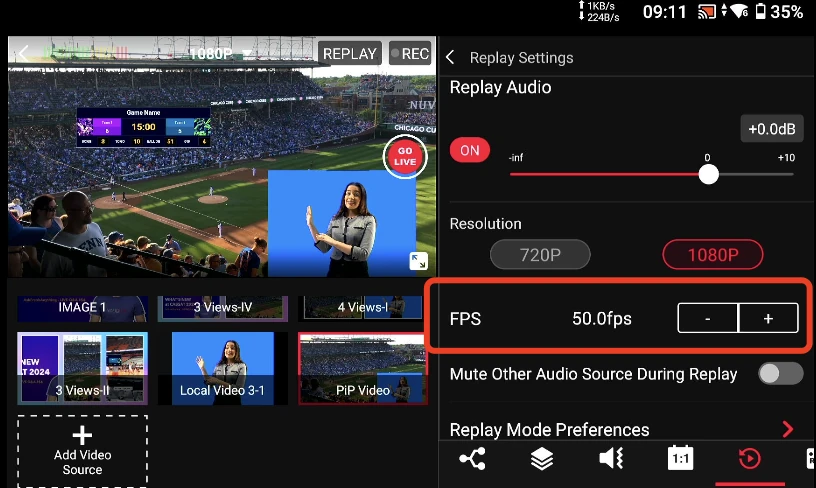Open the layers overlay panel
This screenshot has width=816, height=488.
pyautogui.click(x=541, y=459)
